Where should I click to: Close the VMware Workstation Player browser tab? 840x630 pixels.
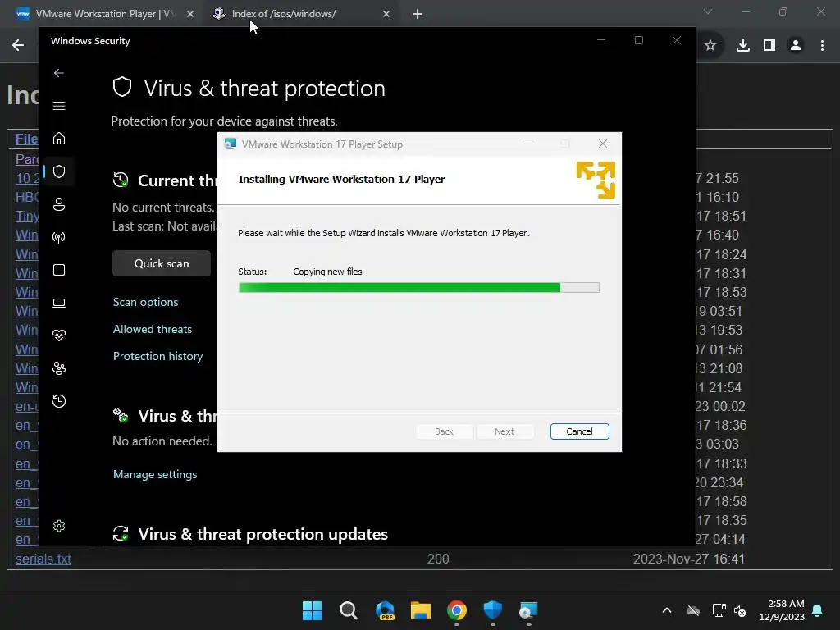190,14
